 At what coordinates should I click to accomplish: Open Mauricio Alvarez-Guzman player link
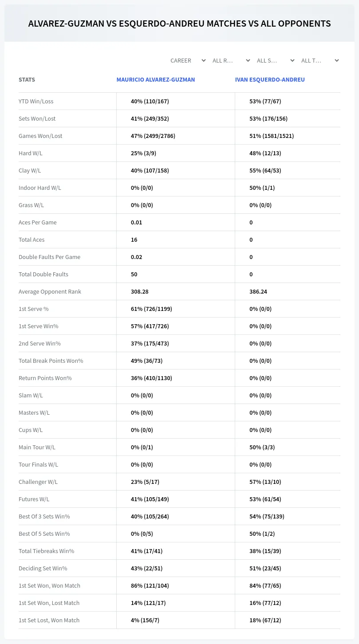pos(156,80)
